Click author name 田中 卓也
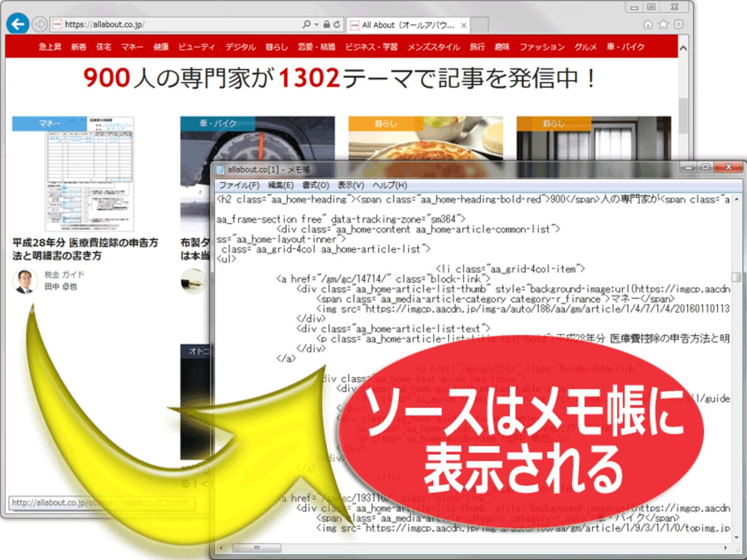Screen dimensions: 747x560 [60, 287]
